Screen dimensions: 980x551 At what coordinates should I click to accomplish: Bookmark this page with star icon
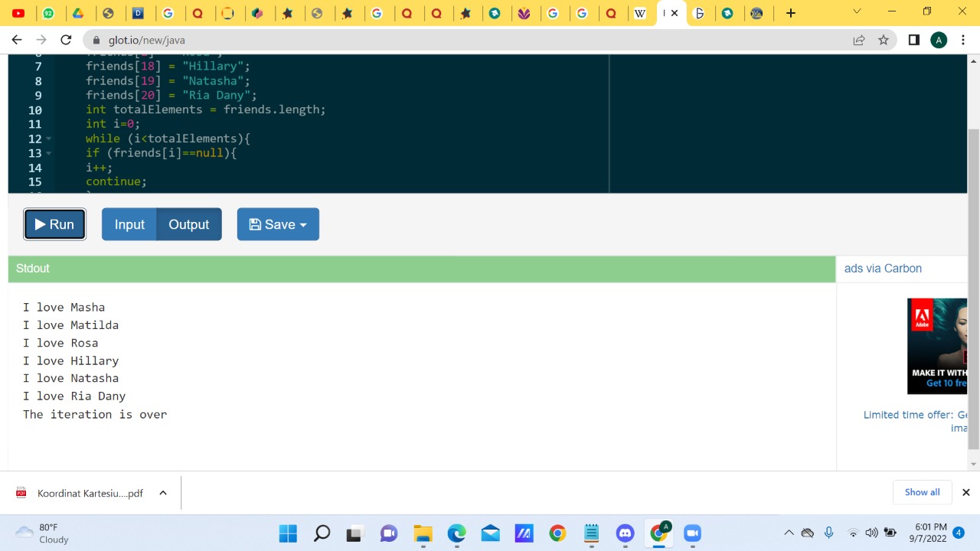pos(884,40)
